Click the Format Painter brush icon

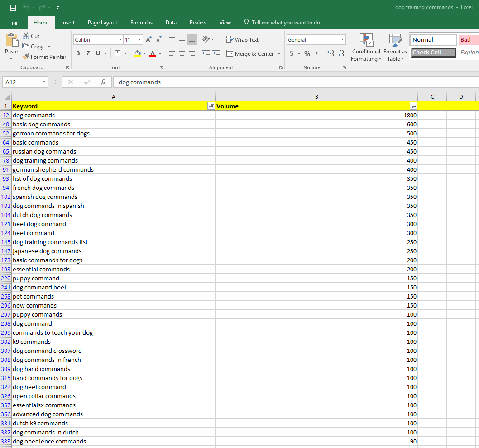(26, 57)
